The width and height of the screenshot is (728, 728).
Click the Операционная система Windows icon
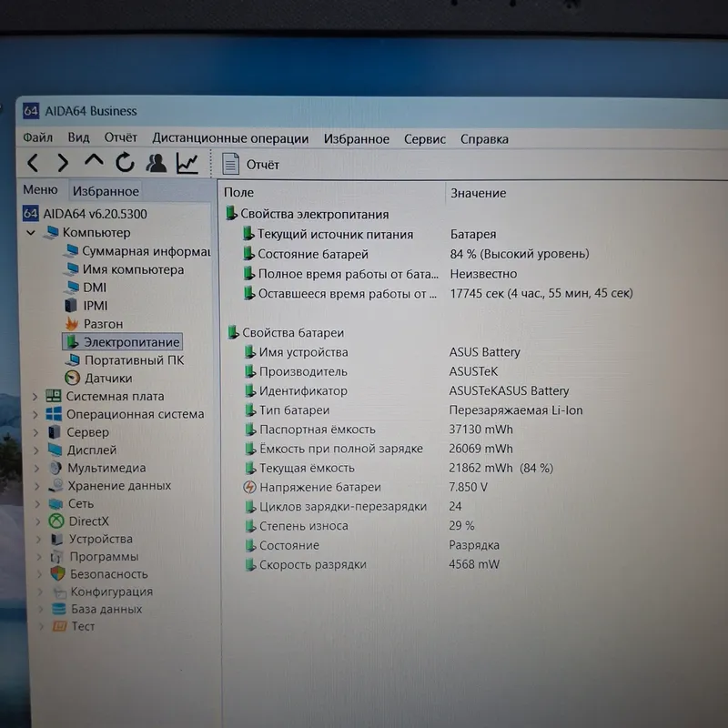(54, 414)
